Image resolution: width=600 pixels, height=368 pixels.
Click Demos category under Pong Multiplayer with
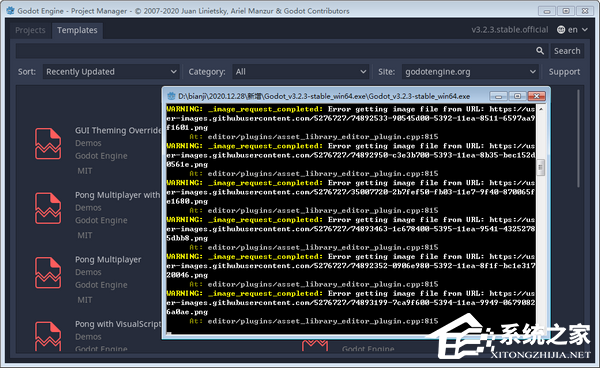coord(88,208)
